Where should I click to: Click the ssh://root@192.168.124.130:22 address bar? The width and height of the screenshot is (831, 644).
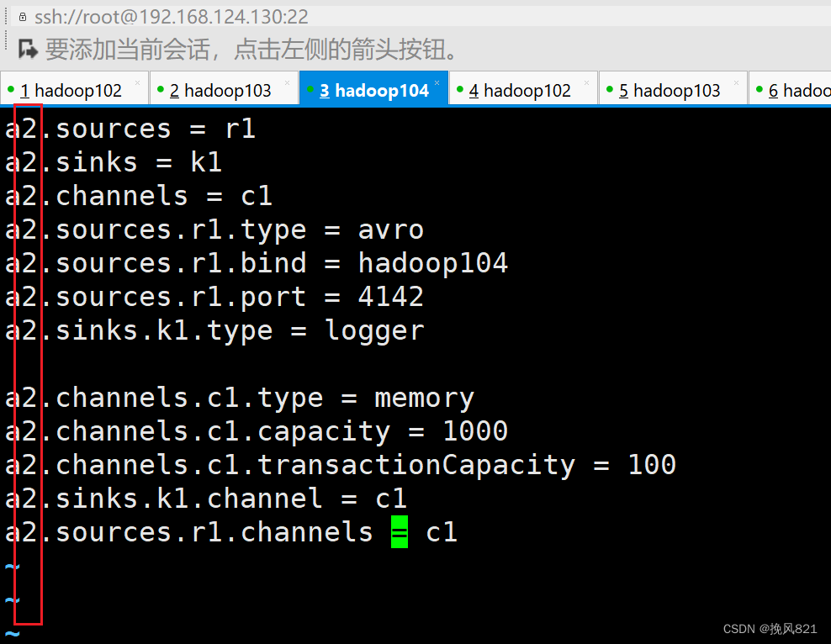click(168, 15)
